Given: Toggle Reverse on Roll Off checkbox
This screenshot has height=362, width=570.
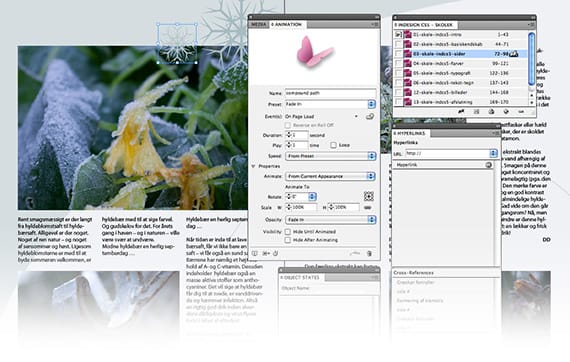Looking at the screenshot, I should coord(288,125).
